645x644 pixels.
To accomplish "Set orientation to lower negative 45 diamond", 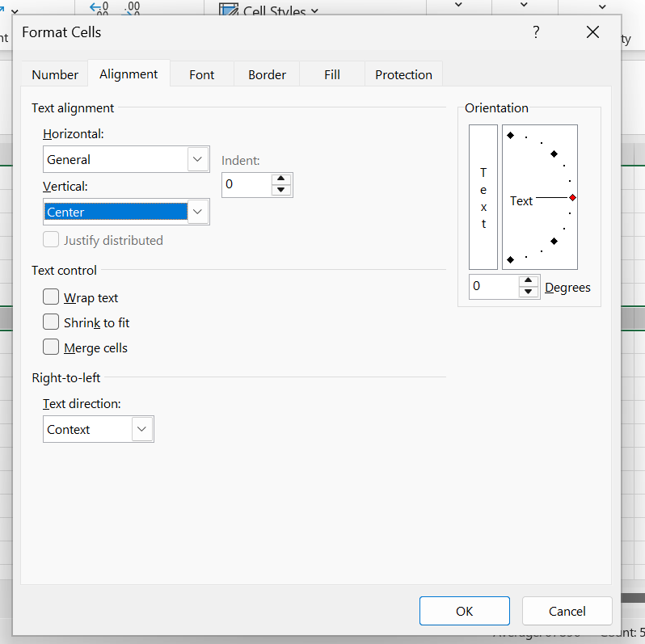I will tap(554, 242).
